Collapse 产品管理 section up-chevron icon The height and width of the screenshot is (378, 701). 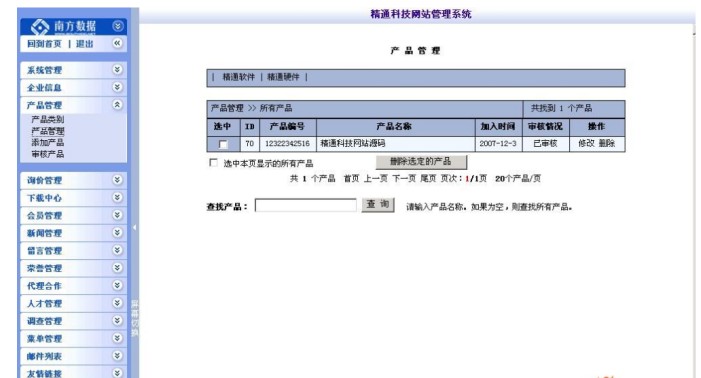click(x=117, y=105)
